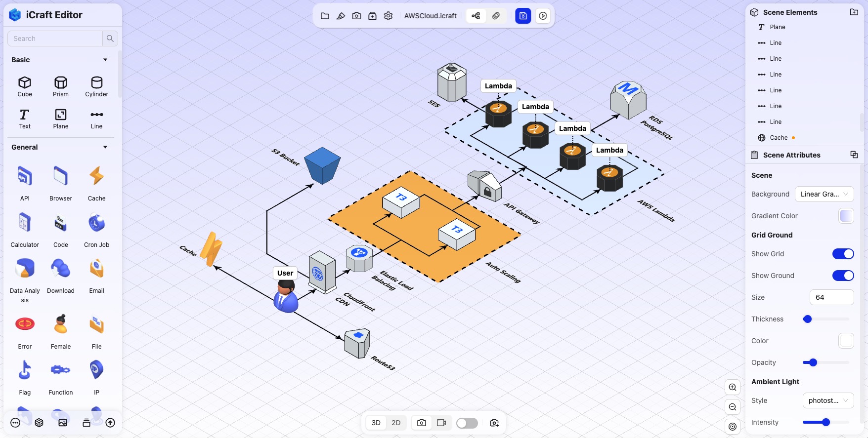
Task: Click the video record button
Action: pos(441,423)
